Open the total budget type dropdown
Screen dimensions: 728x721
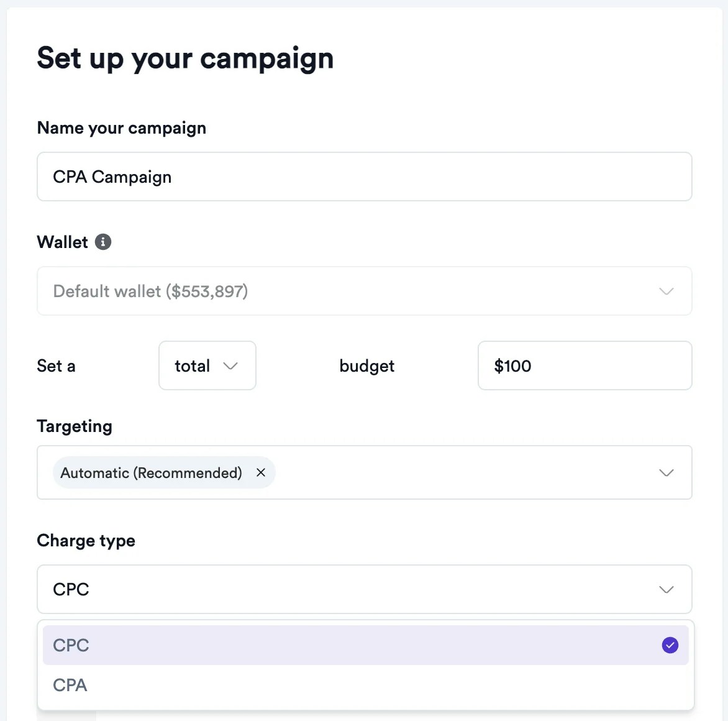(x=207, y=366)
